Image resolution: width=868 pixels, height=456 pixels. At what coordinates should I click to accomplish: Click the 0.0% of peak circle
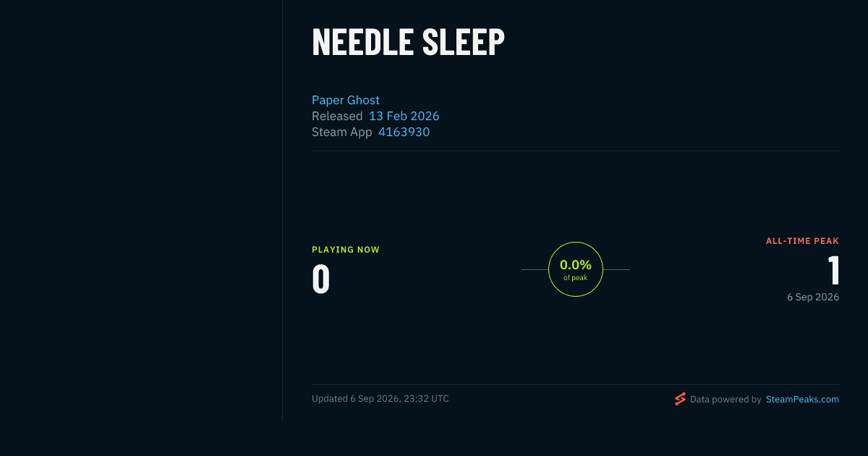pos(576,269)
